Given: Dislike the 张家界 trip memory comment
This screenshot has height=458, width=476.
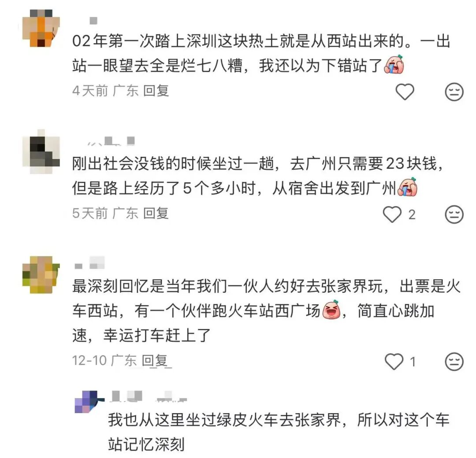Looking at the screenshot, I should [x=454, y=361].
